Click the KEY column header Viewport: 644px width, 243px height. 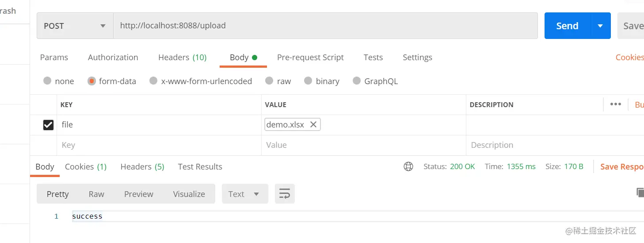(67, 105)
